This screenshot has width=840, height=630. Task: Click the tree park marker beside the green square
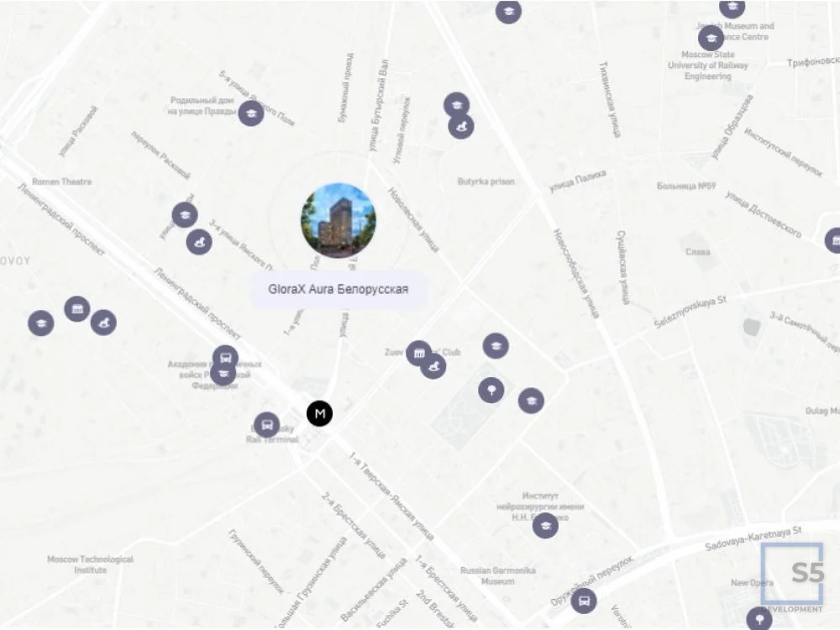[491, 390]
